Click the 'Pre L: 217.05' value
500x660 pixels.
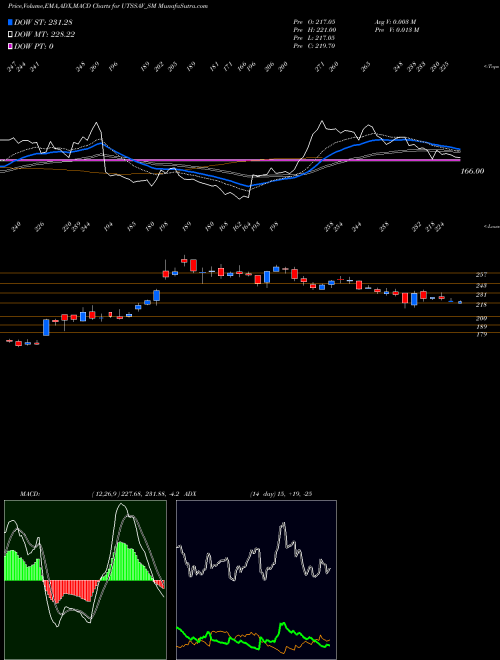pyautogui.click(x=314, y=38)
